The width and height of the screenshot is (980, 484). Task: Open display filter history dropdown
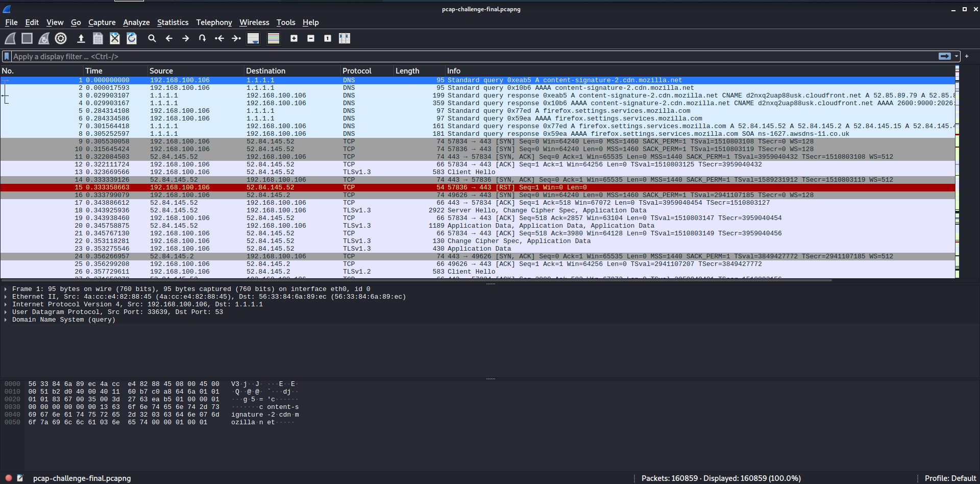pos(957,56)
